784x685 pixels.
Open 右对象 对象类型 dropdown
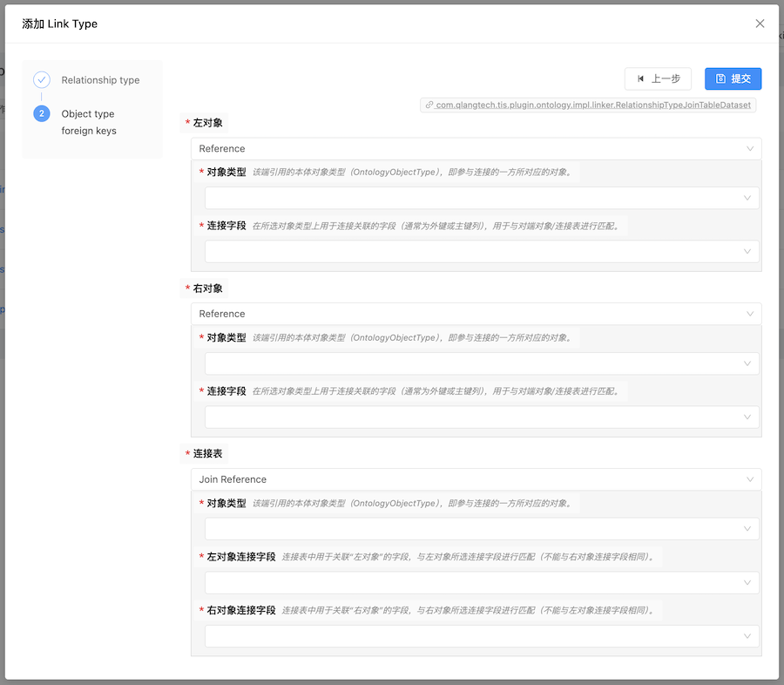tap(482, 363)
